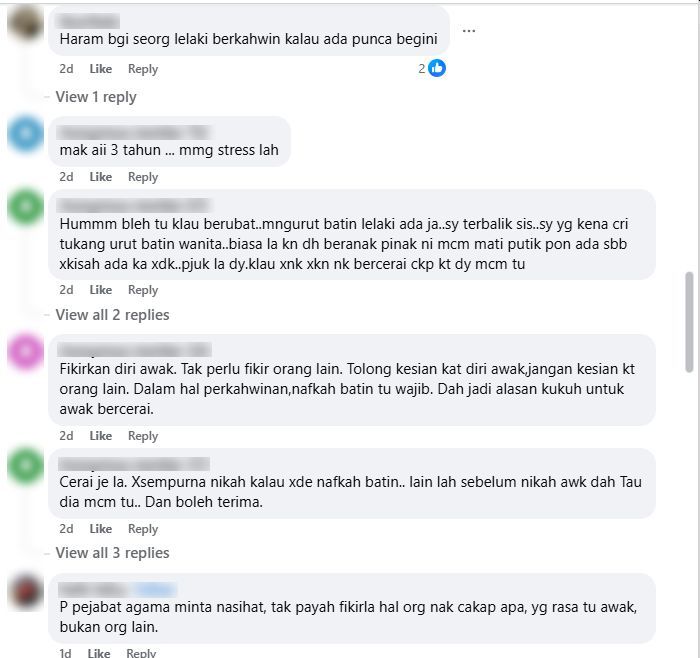Open author name on 'P pejabat agama' comment

(x=117, y=589)
